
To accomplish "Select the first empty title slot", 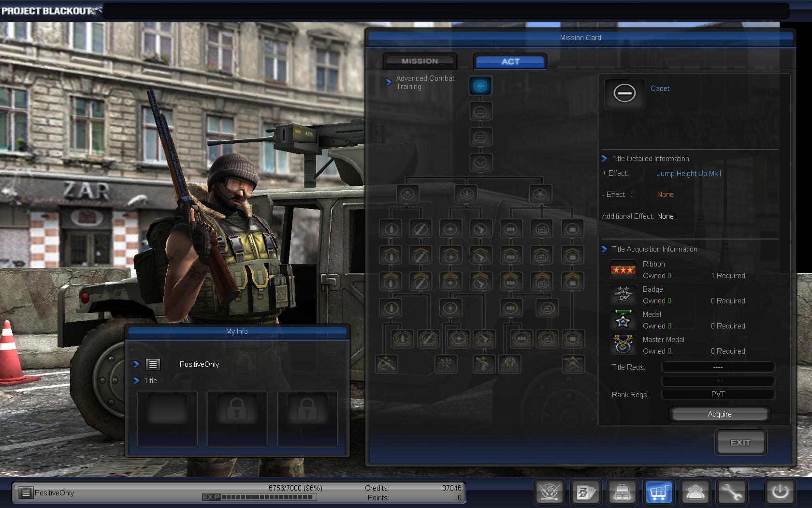I will [x=167, y=418].
